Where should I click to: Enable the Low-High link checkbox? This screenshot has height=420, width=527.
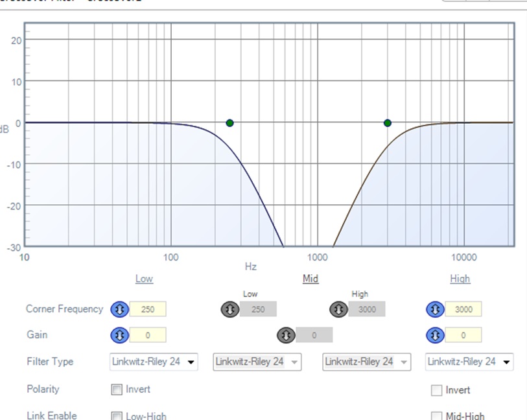point(117,416)
